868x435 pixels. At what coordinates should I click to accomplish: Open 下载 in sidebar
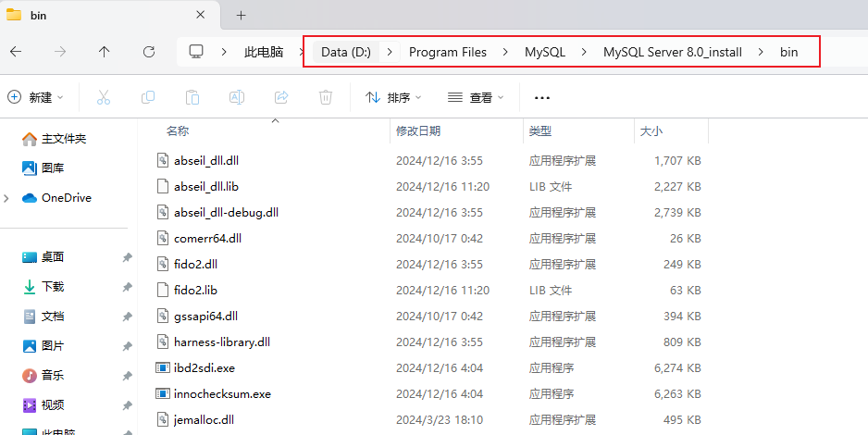click(x=43, y=286)
